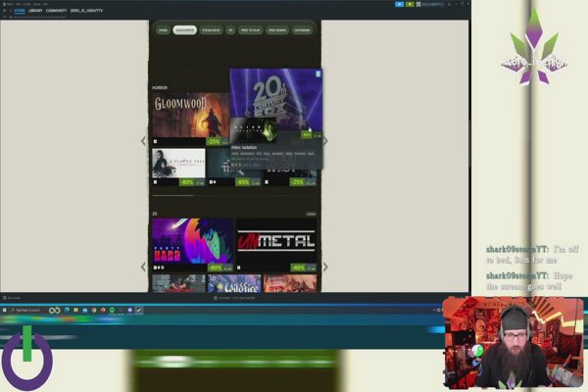Image resolution: width=588 pixels, height=392 pixels.
Task: Open the blue announcements button in the top right
Action: click(x=400, y=4)
